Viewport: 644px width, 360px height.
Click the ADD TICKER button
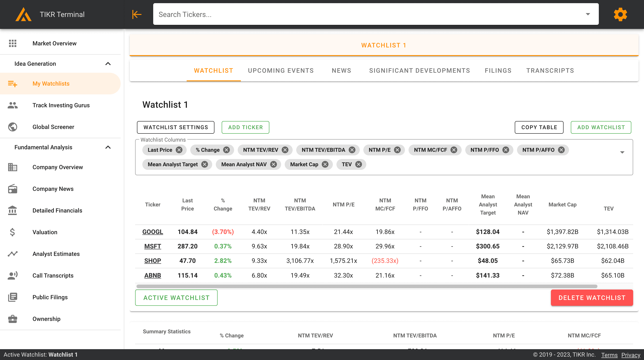click(245, 127)
